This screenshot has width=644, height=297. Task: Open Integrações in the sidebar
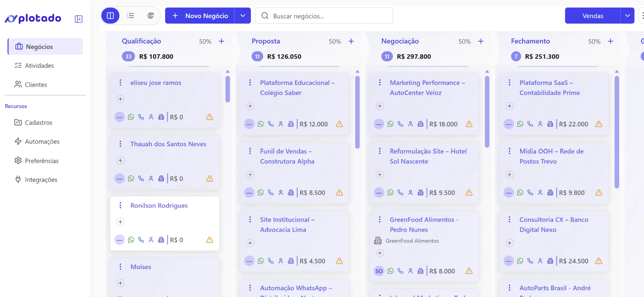36,180
